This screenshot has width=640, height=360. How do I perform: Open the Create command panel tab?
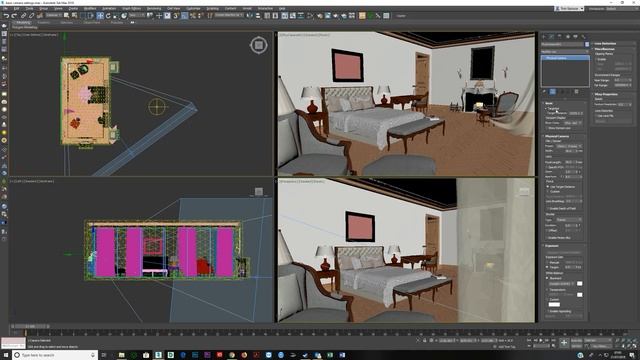[x=544, y=36]
